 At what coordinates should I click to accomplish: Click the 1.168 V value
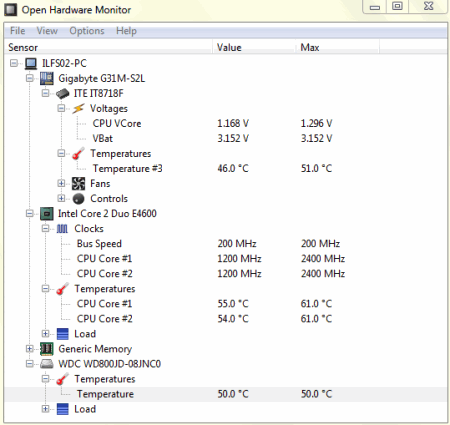coord(233,123)
